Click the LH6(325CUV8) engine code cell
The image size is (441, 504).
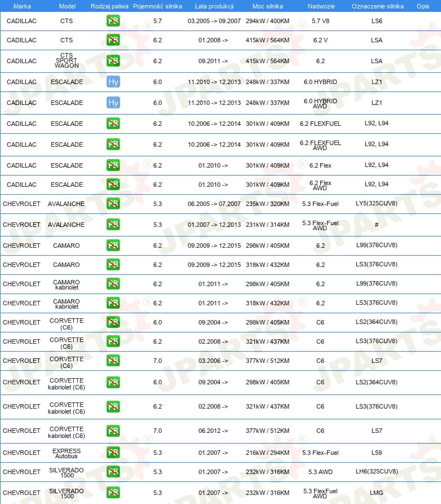(377, 471)
